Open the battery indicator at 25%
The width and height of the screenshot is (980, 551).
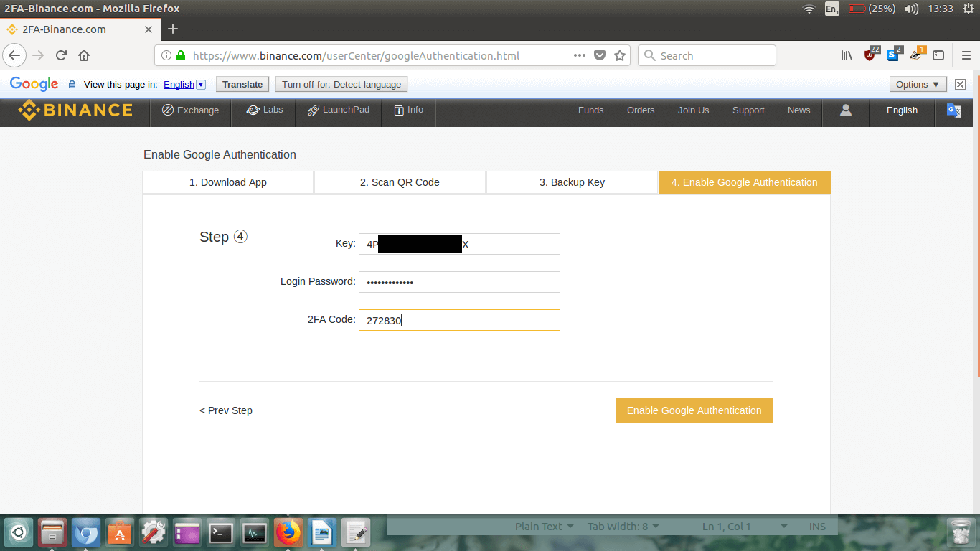pos(872,9)
